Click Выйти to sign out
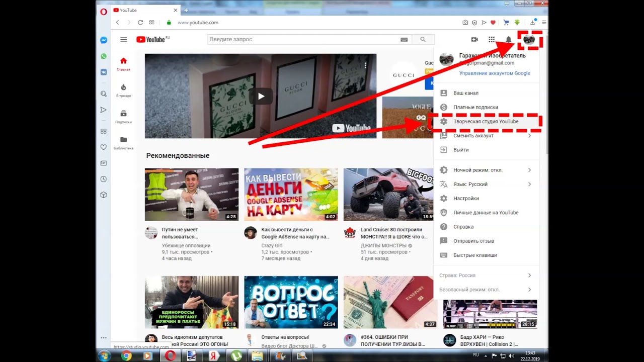The width and height of the screenshot is (644, 362). 486,150
